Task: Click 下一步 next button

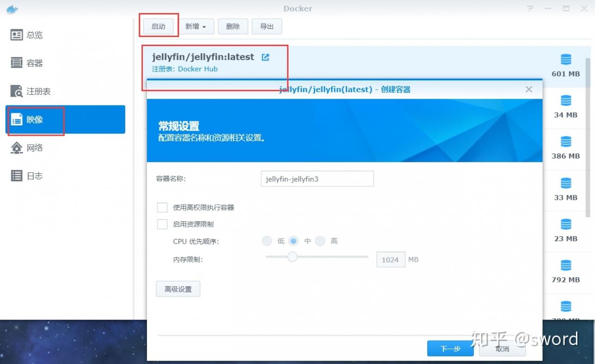Action: [450, 349]
